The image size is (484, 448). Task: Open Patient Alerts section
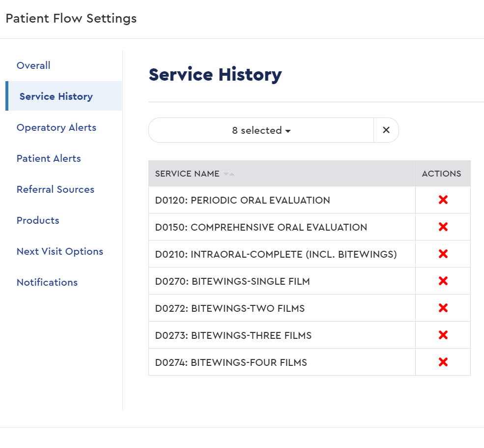point(49,158)
